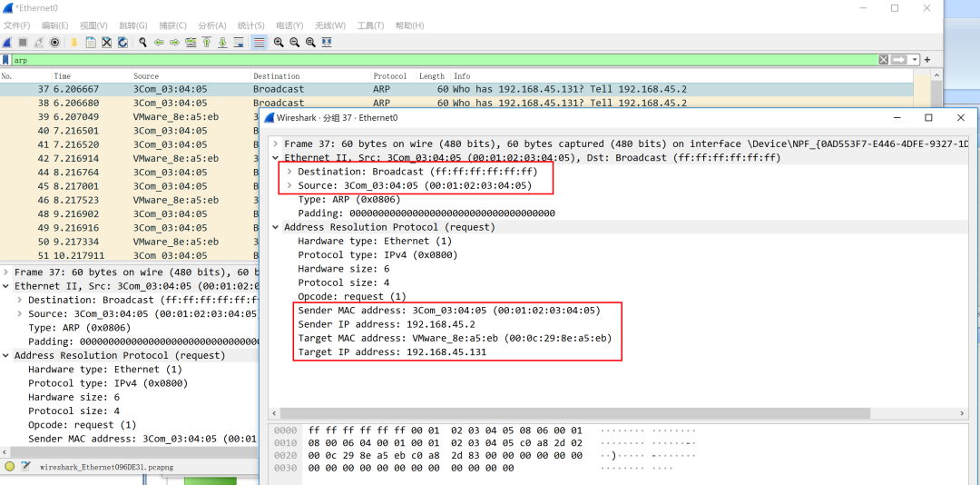This screenshot has height=485, width=980.
Task: Open the 统计(S) menu
Action: 251,25
